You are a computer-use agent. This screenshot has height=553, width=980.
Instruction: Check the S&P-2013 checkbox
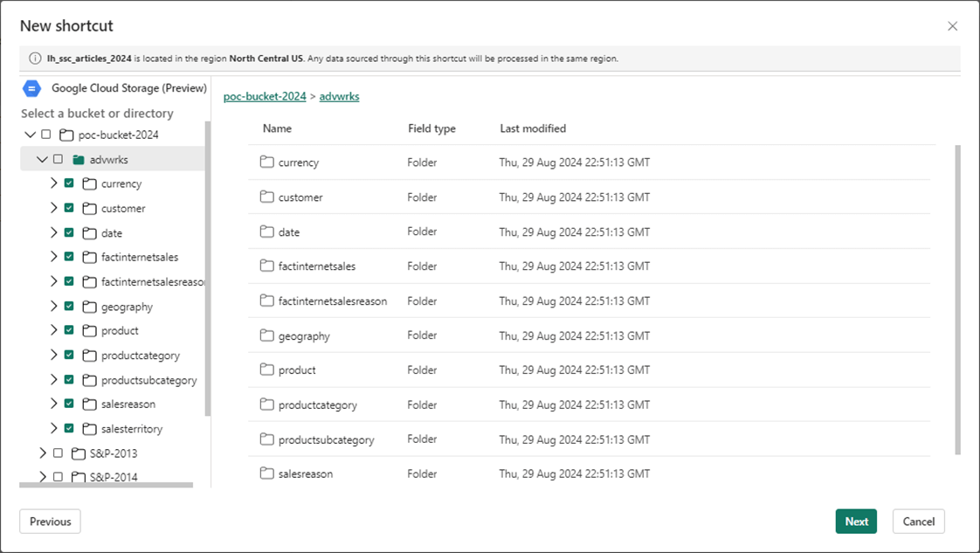click(x=58, y=453)
